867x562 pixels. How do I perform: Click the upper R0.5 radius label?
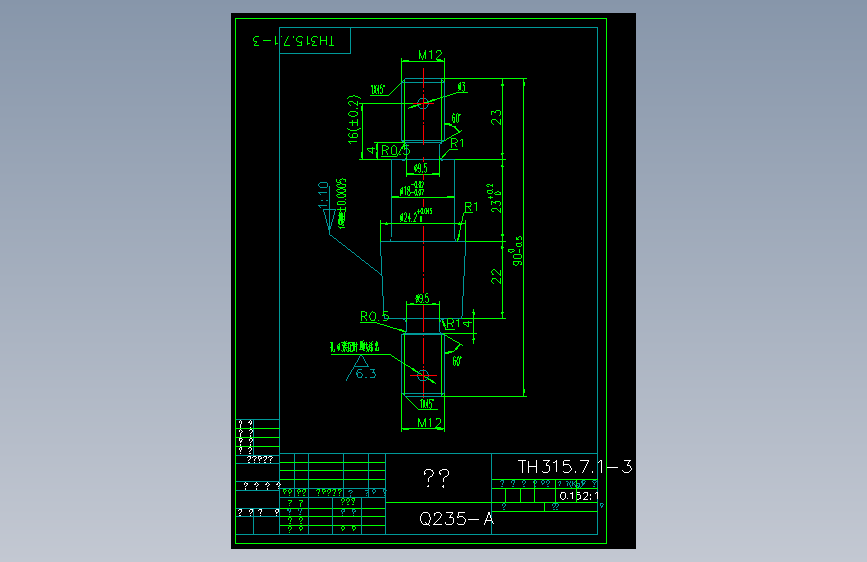tap(395, 150)
